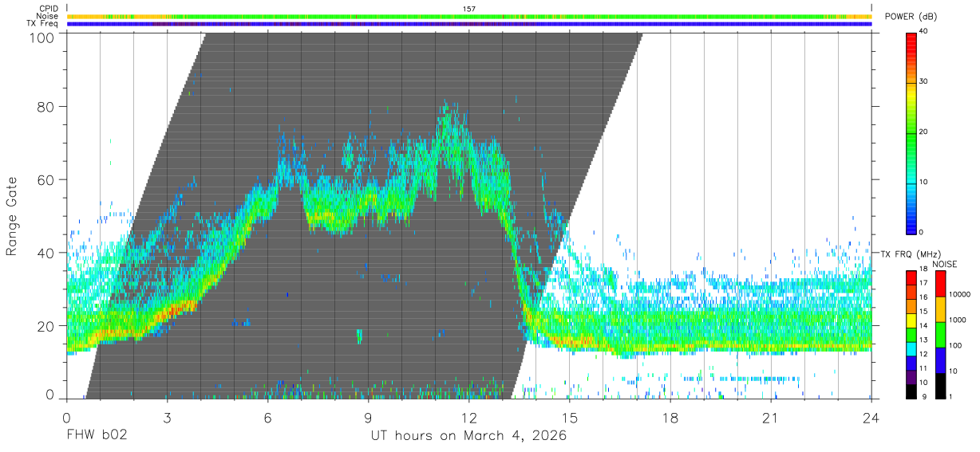The height and width of the screenshot is (452, 980).
Task: Click the 3 hour tick label
Action: [x=167, y=418]
